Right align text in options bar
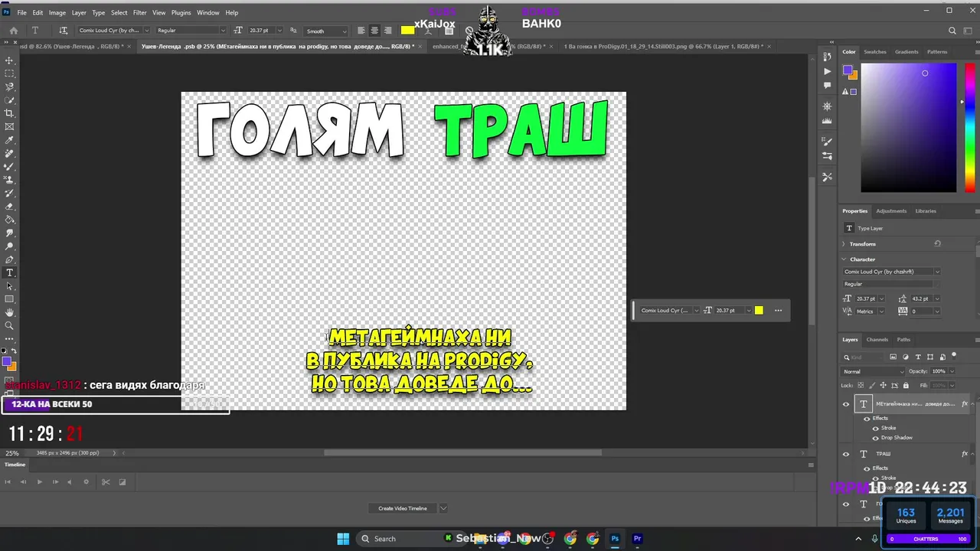 [x=388, y=31]
